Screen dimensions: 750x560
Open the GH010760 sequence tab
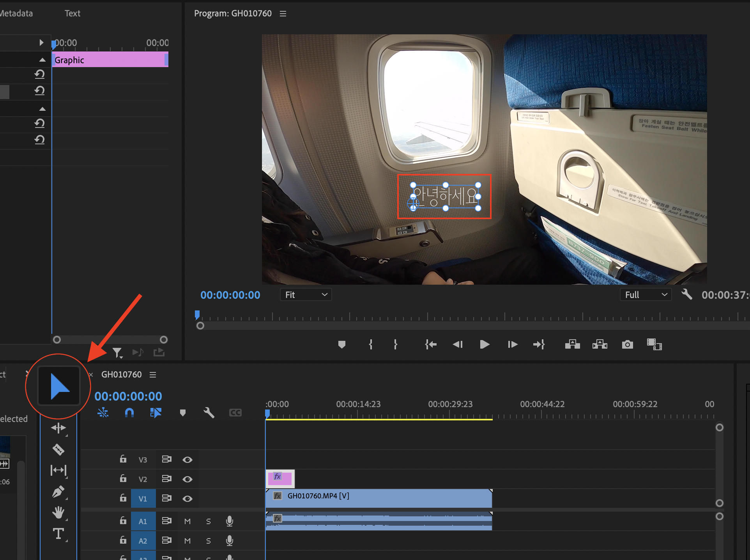[121, 374]
